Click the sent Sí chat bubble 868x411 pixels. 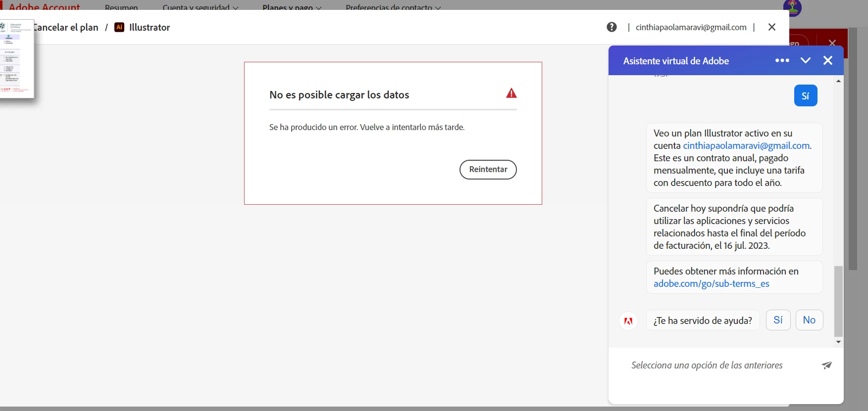pyautogui.click(x=806, y=95)
